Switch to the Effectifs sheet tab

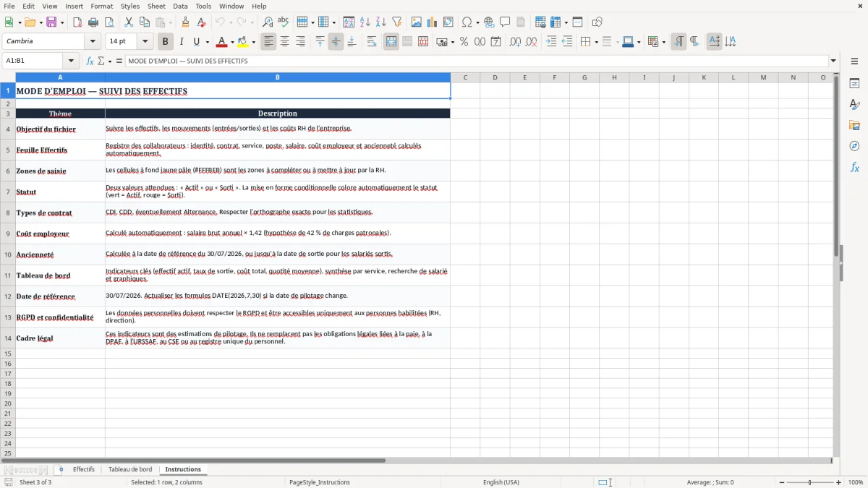(84, 469)
